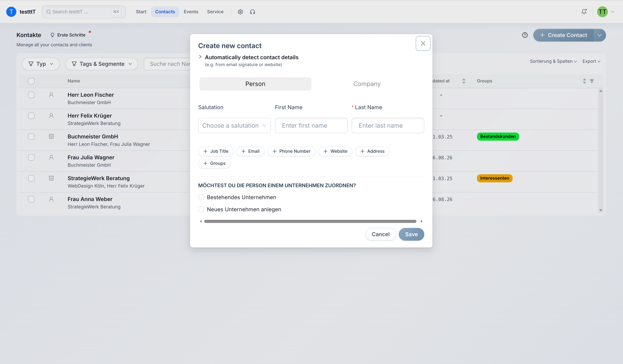Click the Bestandskunden group tag

pyautogui.click(x=498, y=136)
